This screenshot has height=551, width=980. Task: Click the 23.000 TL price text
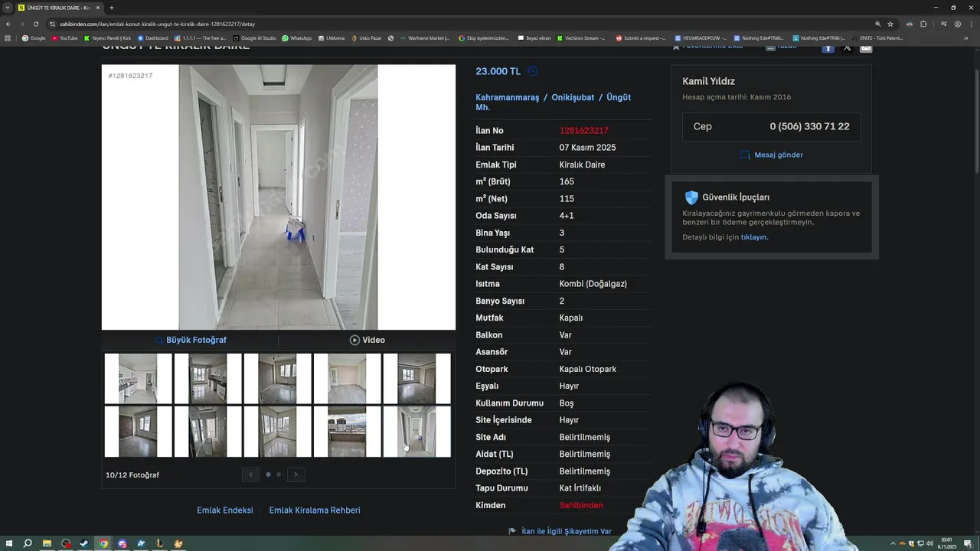pos(498,71)
